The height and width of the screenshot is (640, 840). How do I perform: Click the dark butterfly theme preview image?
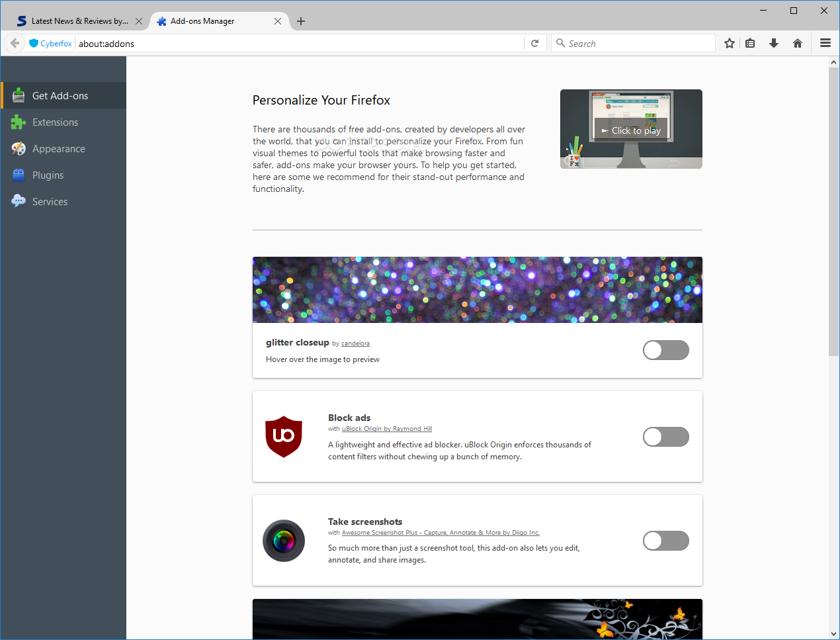(x=478, y=619)
